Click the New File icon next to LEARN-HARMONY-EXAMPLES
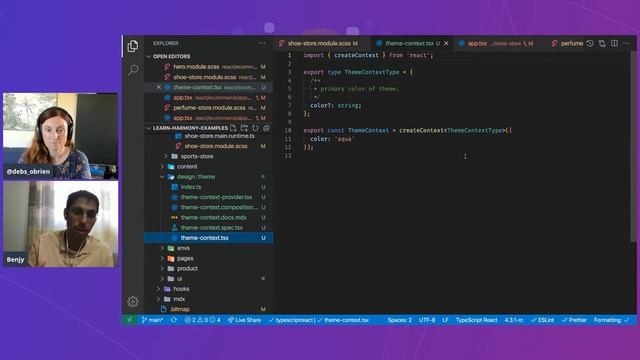Image resolution: width=640 pixels, height=360 pixels. pyautogui.click(x=233, y=128)
